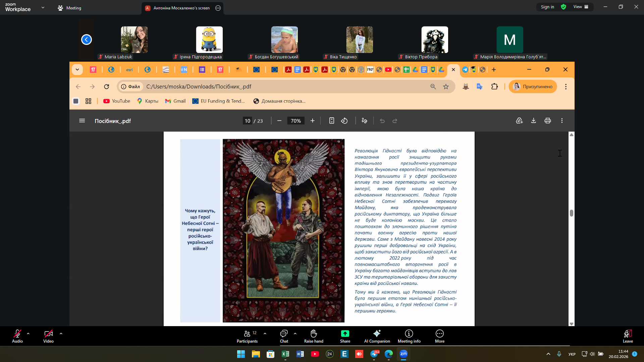
Task: Open the More meeting menu
Action: [439, 336]
